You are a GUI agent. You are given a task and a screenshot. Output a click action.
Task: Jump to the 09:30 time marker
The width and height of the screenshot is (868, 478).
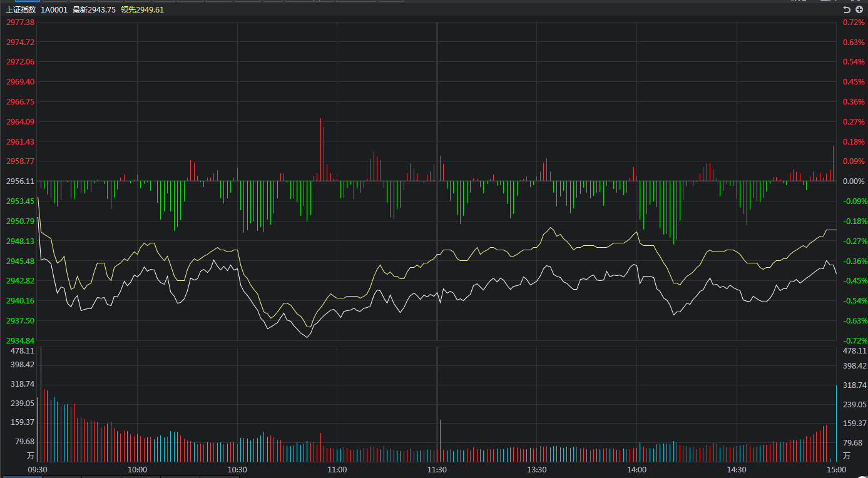pyautogui.click(x=38, y=470)
